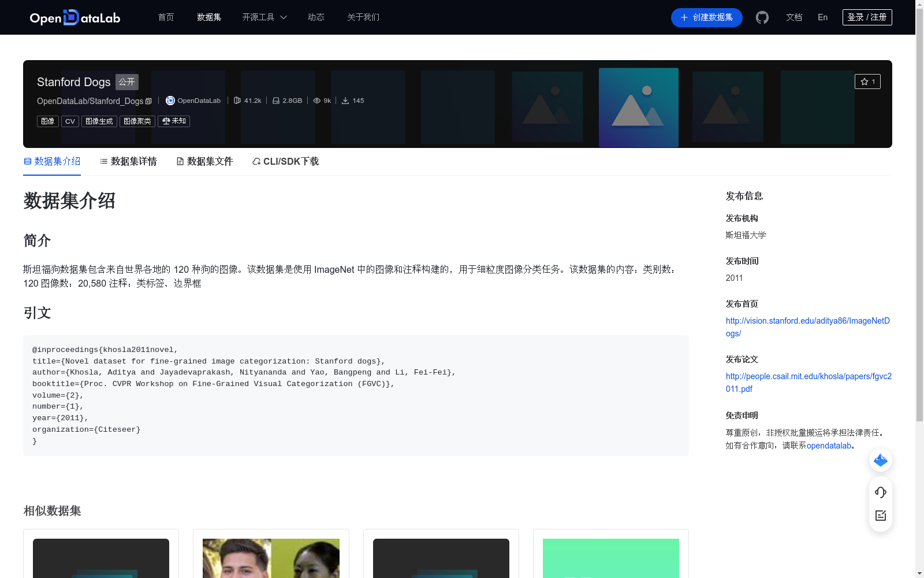Viewport: 924px width, 578px height.
Task: Copy the OpenDataLab/Stanford_Dogs path icon
Action: pos(148,101)
